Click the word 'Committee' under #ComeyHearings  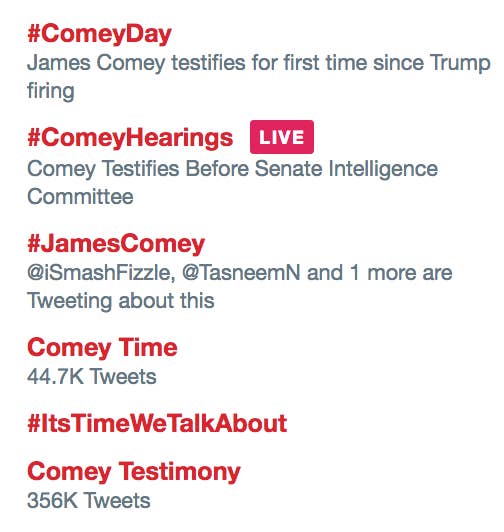80,197
